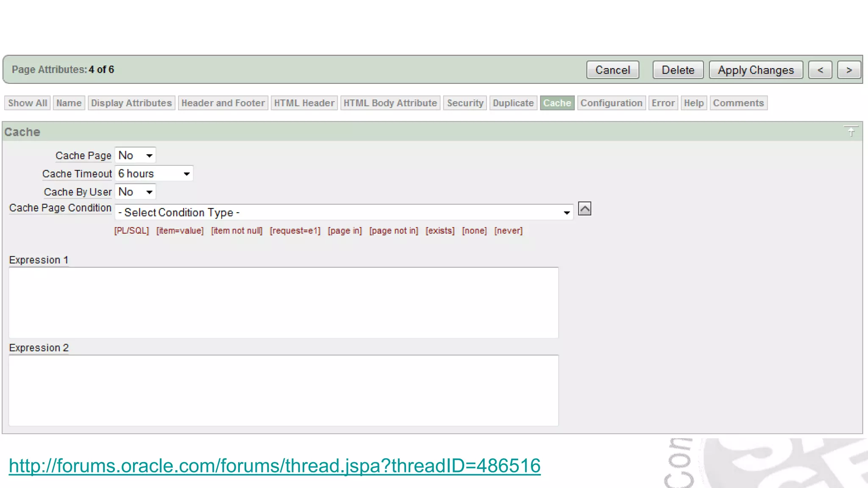This screenshot has height=488, width=868.
Task: Click the [none] quick pick link
Action: point(474,231)
